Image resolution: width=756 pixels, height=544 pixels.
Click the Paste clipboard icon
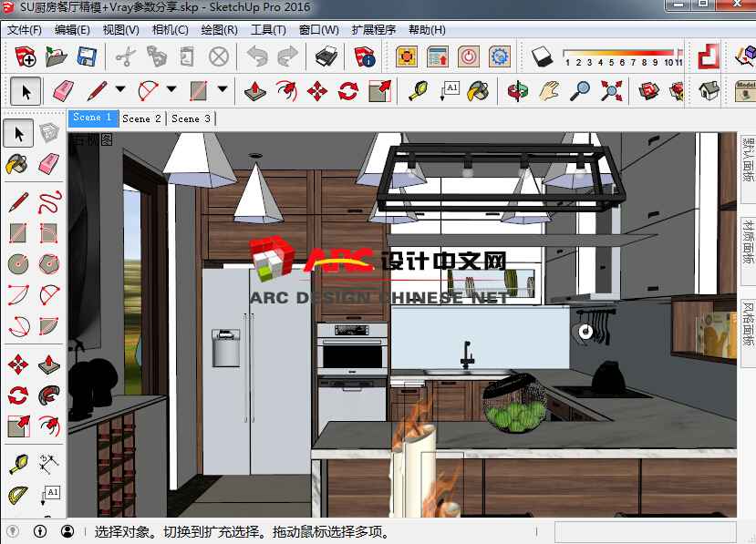pos(187,56)
